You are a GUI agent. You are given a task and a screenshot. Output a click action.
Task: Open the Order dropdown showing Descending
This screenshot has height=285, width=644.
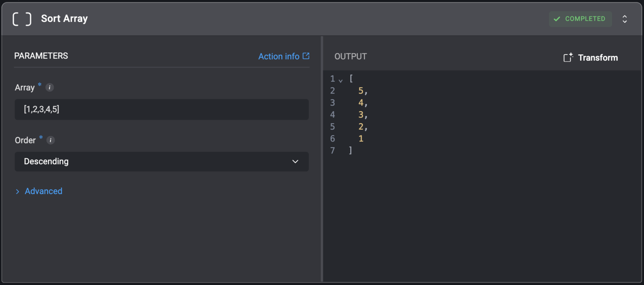[x=161, y=161]
